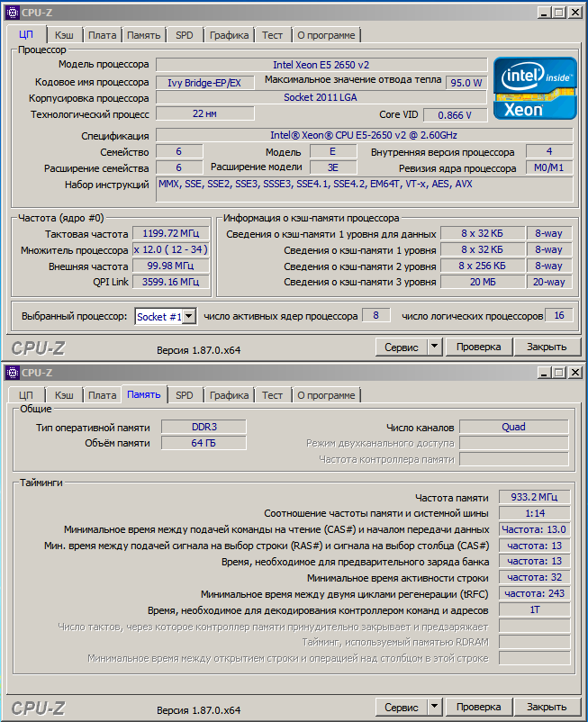
Task: Click the 1199.72 МГц clock speed value
Action: coord(171,233)
